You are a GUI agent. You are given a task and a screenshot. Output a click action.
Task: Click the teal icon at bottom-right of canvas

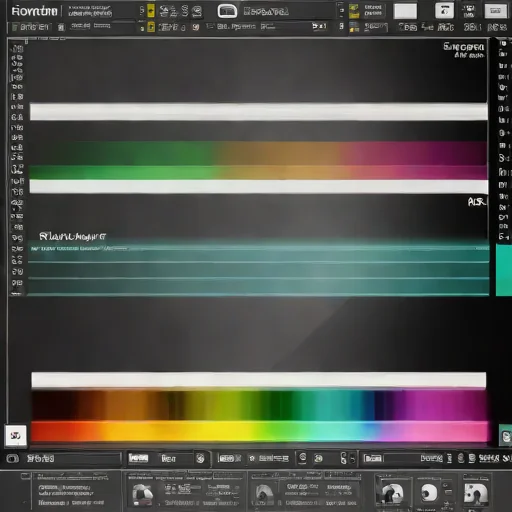506,435
